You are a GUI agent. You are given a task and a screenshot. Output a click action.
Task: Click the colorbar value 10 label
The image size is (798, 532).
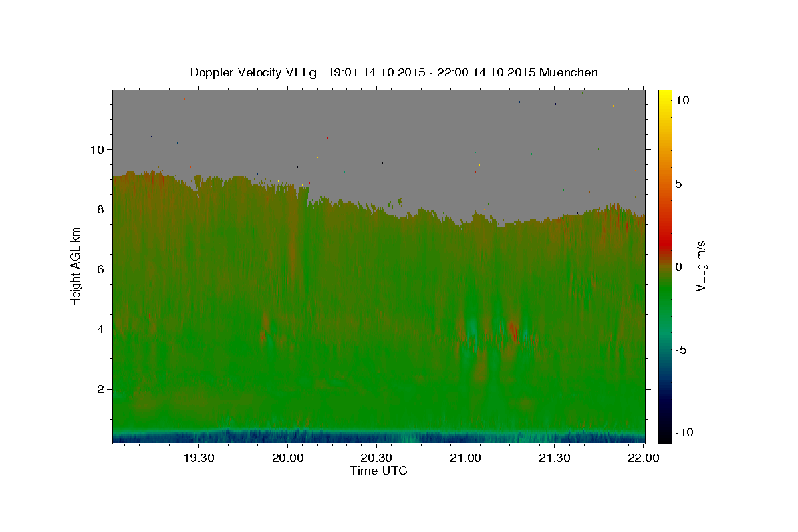682,100
